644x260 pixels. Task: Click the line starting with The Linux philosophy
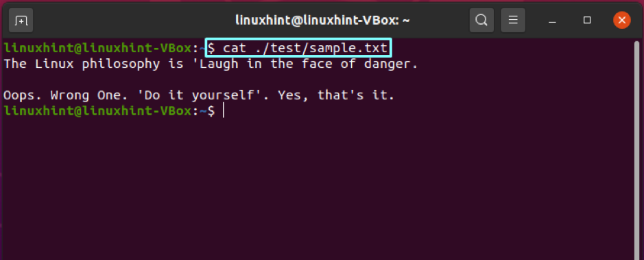pyautogui.click(x=211, y=64)
